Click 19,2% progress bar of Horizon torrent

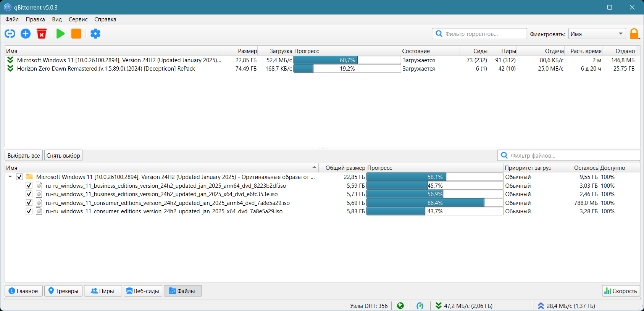coord(347,68)
